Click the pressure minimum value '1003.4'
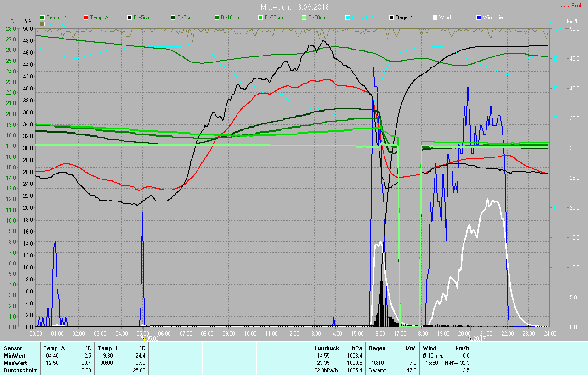Viewport: 588px width, 375px height. (355, 356)
